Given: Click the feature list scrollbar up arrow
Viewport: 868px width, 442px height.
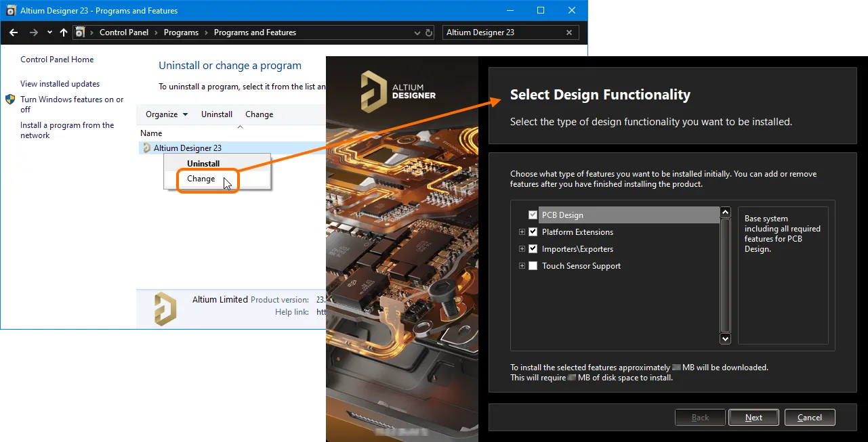Looking at the screenshot, I should tap(725, 213).
